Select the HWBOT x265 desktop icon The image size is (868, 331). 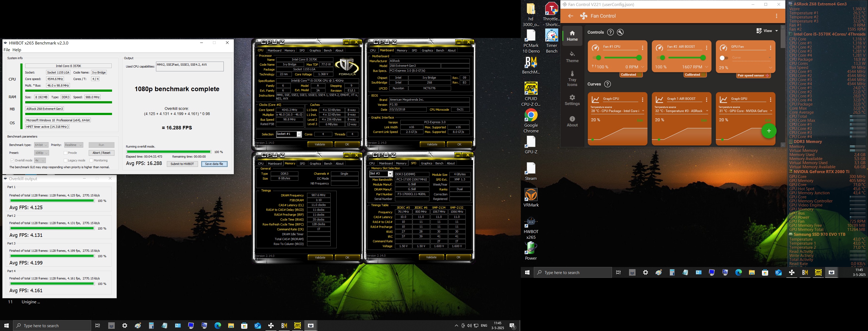(531, 228)
